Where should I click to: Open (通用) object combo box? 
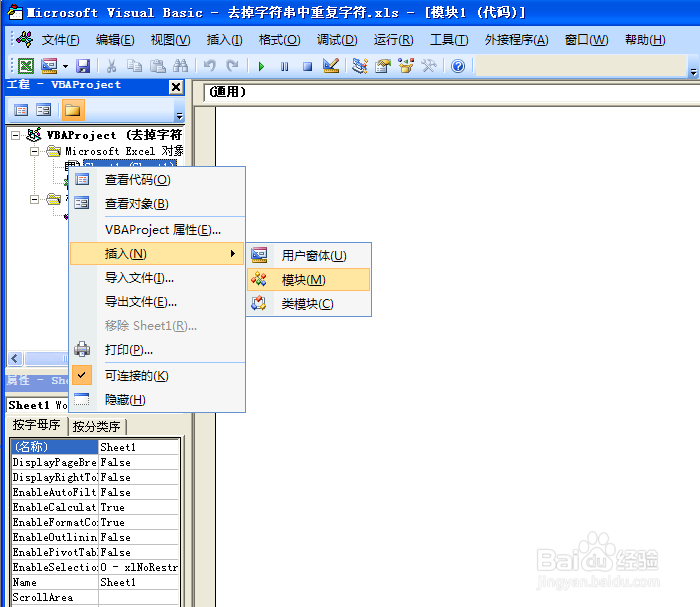click(x=452, y=92)
